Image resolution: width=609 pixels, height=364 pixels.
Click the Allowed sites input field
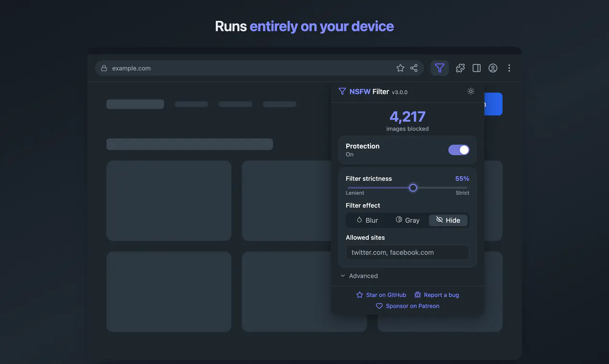pyautogui.click(x=408, y=252)
